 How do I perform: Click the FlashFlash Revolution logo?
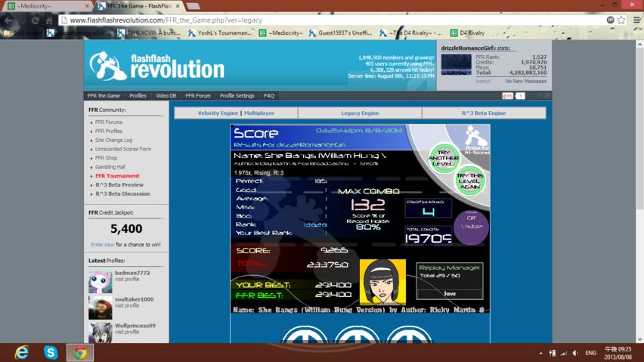click(157, 66)
